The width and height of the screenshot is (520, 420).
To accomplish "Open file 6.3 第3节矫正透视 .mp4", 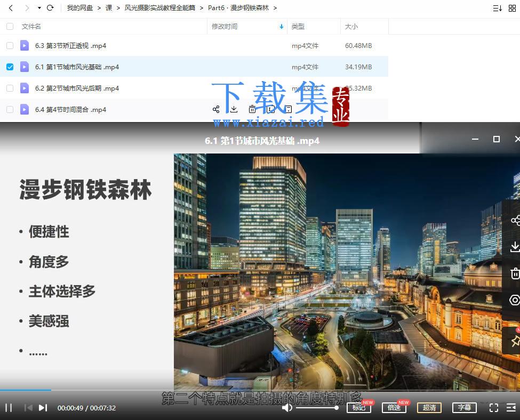I will (x=70, y=46).
